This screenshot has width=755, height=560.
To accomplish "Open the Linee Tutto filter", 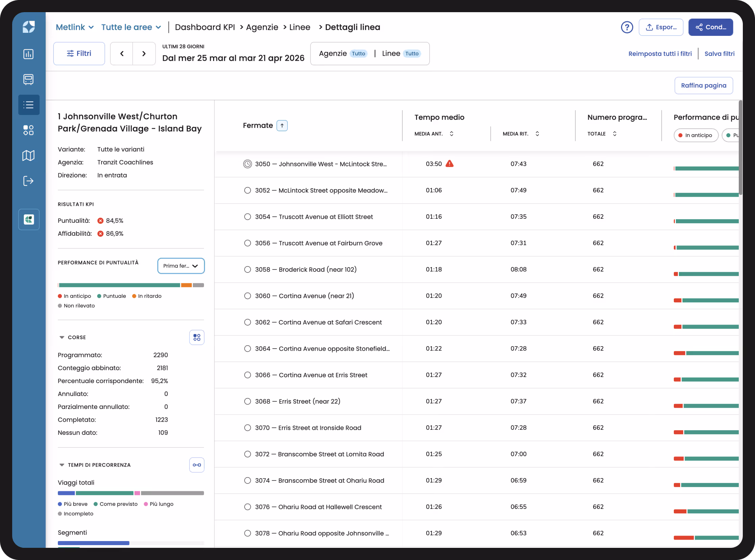I will pyautogui.click(x=402, y=53).
